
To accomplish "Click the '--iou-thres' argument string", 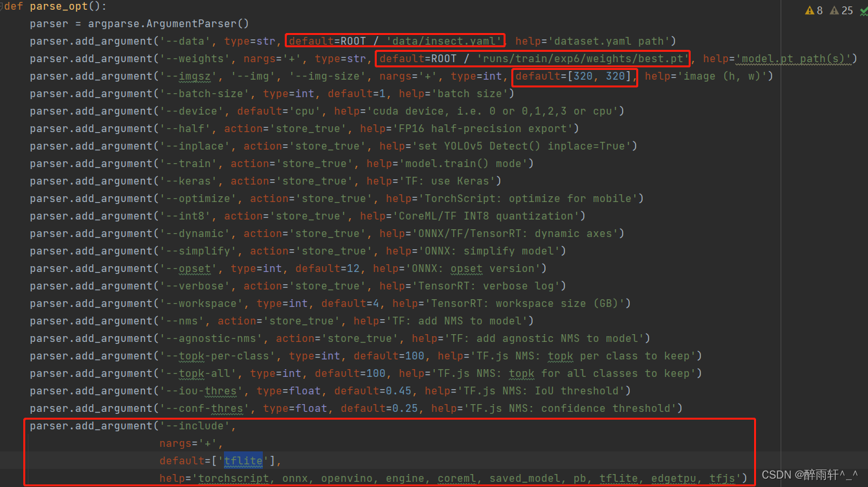I will click(x=201, y=391).
